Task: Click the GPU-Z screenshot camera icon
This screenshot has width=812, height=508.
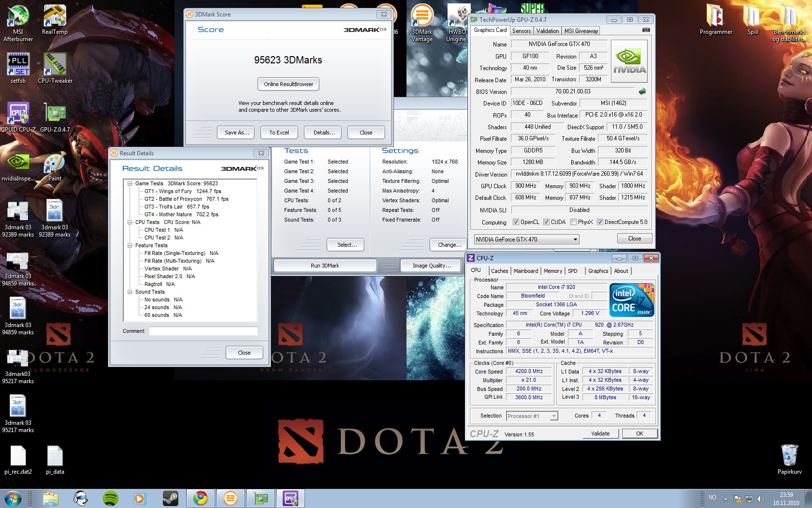Action: [x=646, y=30]
